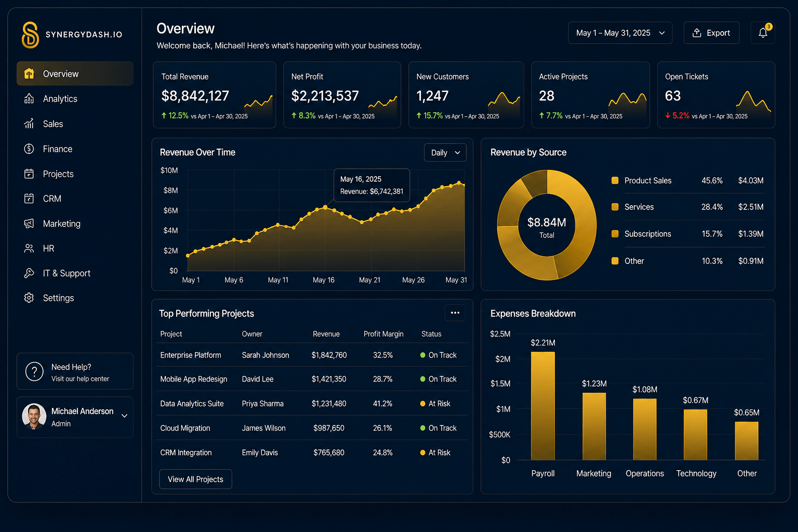Click the Finance dollar-circle icon
This screenshot has width=798, height=532.
(29, 149)
